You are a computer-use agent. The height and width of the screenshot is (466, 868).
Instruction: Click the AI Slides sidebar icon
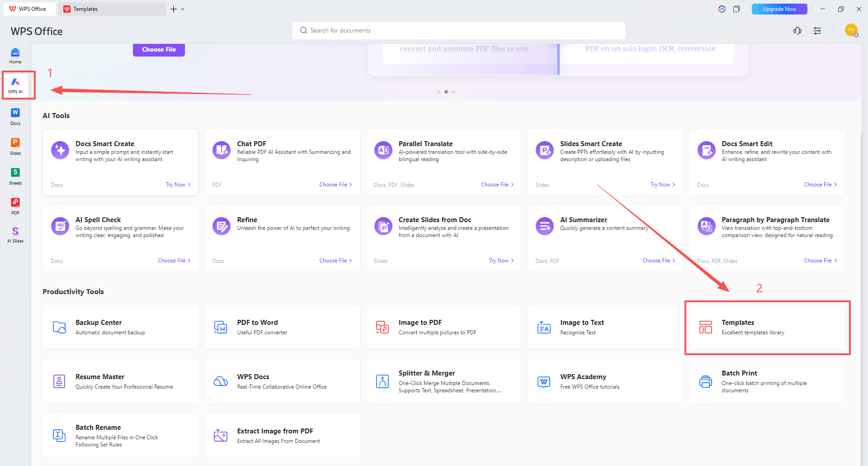pos(15,235)
